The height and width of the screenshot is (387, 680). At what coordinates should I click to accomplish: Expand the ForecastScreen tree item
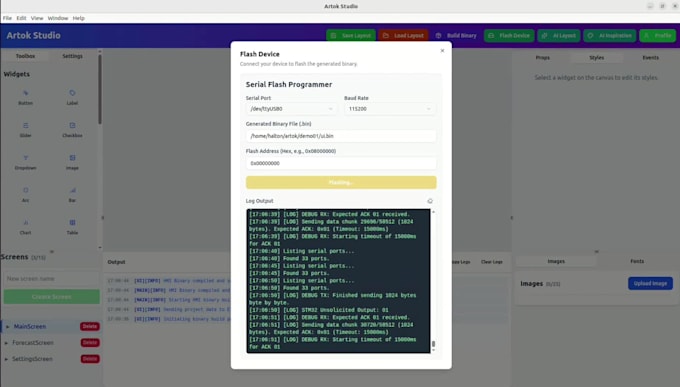(6, 343)
